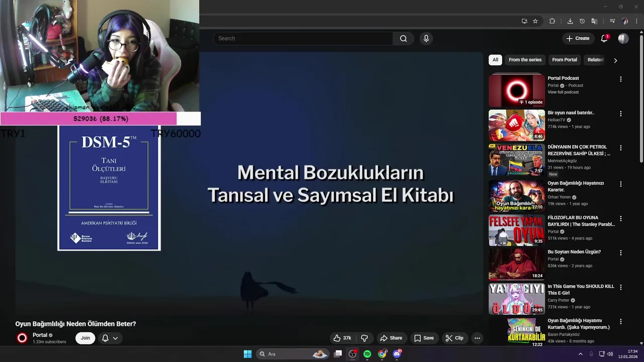Save video to a playlist

424,338
